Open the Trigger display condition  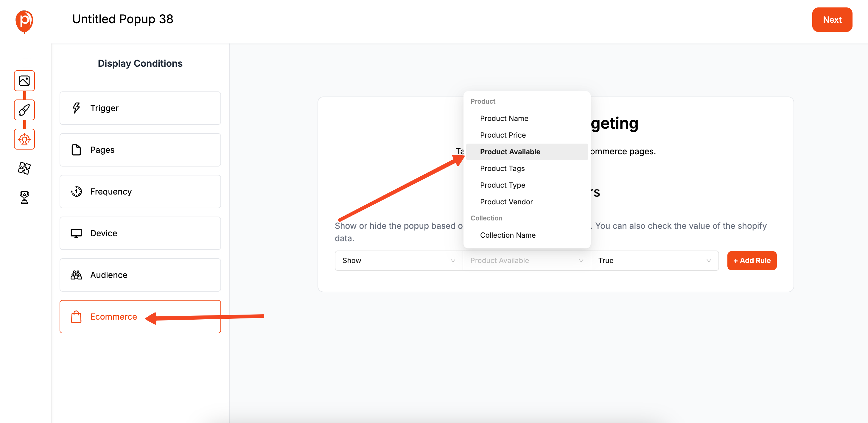[140, 108]
